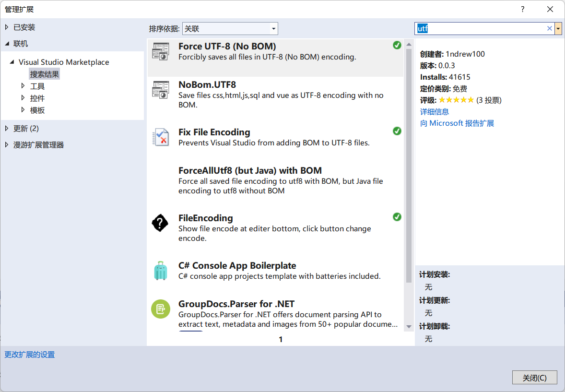
Task: Expand the 控件 category arrow
Action: tap(23, 98)
